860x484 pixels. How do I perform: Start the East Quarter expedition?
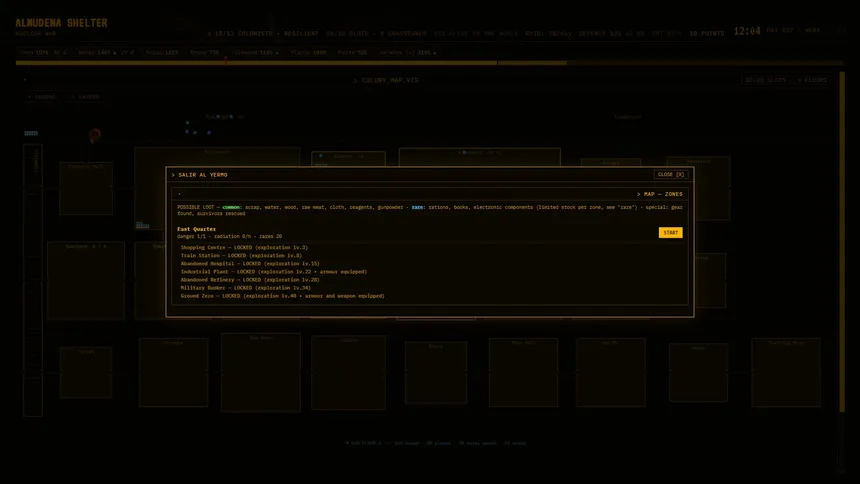coord(670,233)
